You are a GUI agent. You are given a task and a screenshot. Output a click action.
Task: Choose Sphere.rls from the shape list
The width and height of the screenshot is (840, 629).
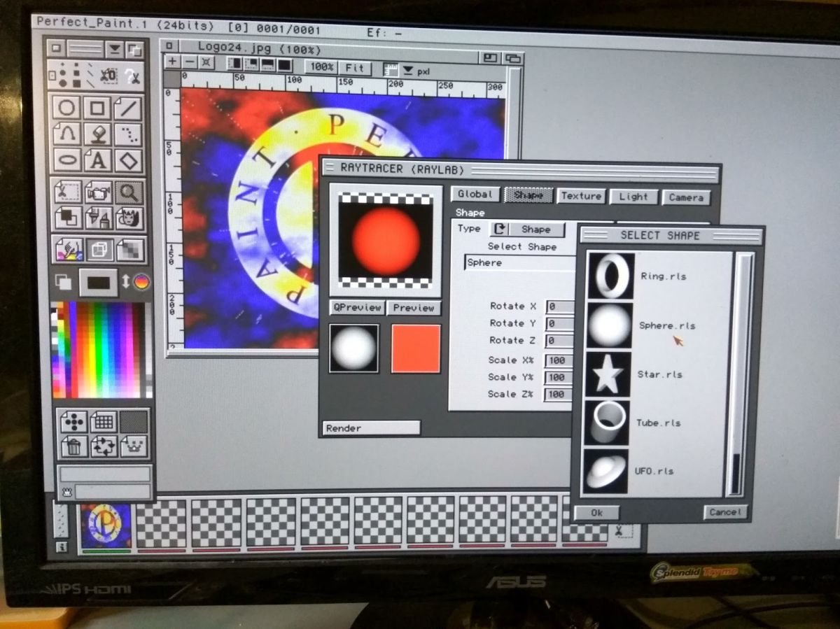pos(667,325)
